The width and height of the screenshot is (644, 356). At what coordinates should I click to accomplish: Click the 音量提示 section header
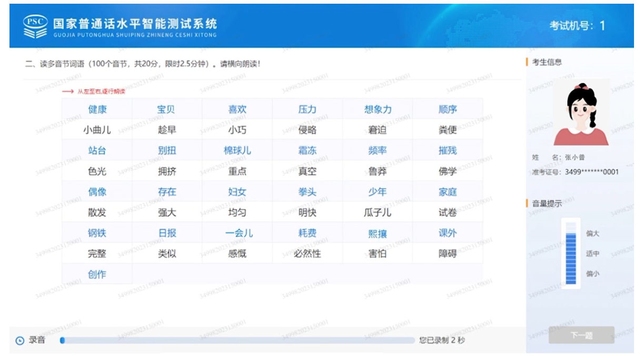tap(547, 204)
